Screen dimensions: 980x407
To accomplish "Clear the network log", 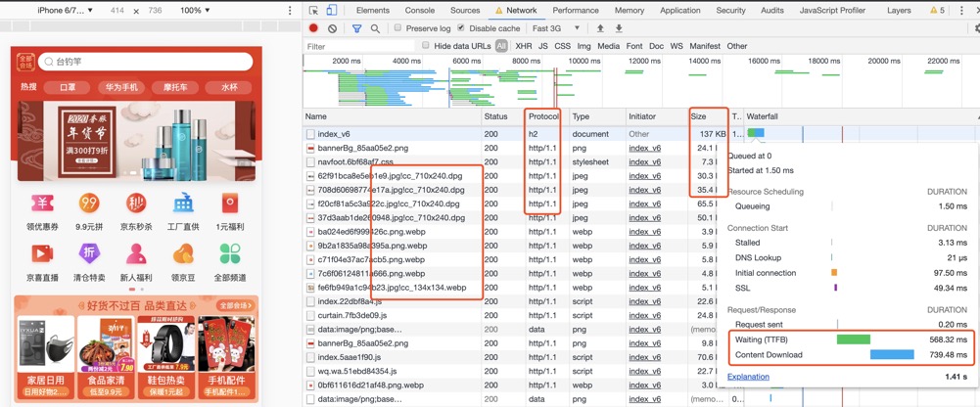I will tap(332, 28).
